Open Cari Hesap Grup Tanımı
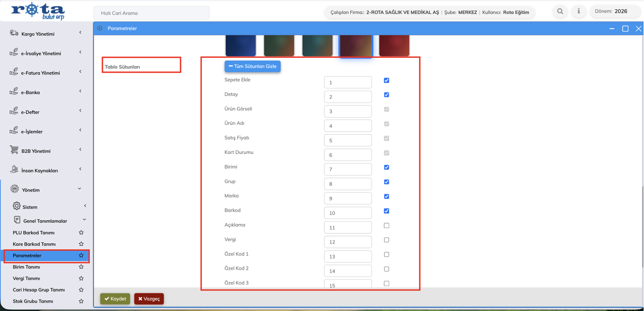Image resolution: width=644 pixels, height=311 pixels. (39, 290)
